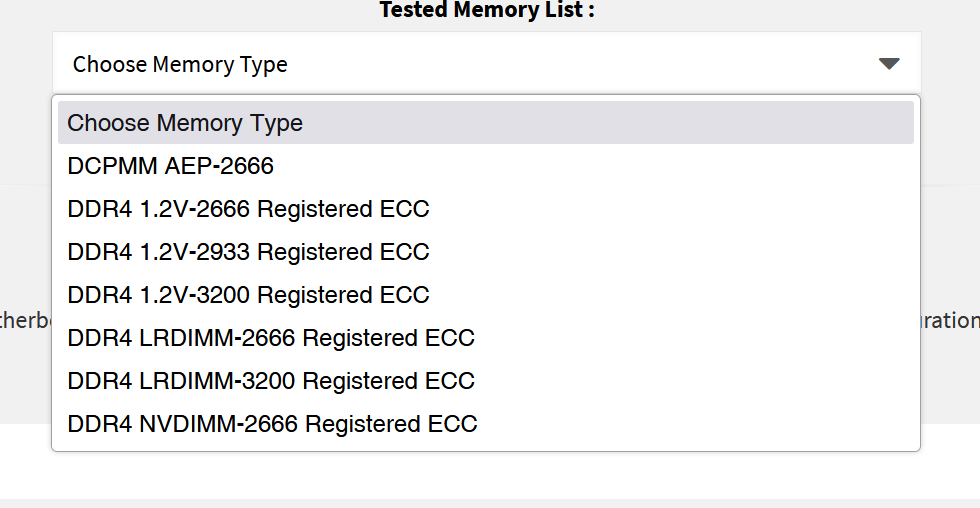Choose DDR4 LRDIMM-2666 Registered ECC
The image size is (980, 508).
[x=271, y=338]
